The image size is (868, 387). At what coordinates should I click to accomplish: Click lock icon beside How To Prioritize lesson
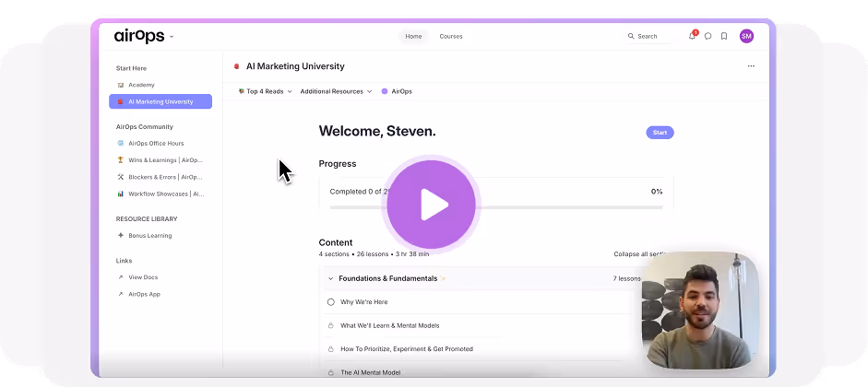click(331, 349)
